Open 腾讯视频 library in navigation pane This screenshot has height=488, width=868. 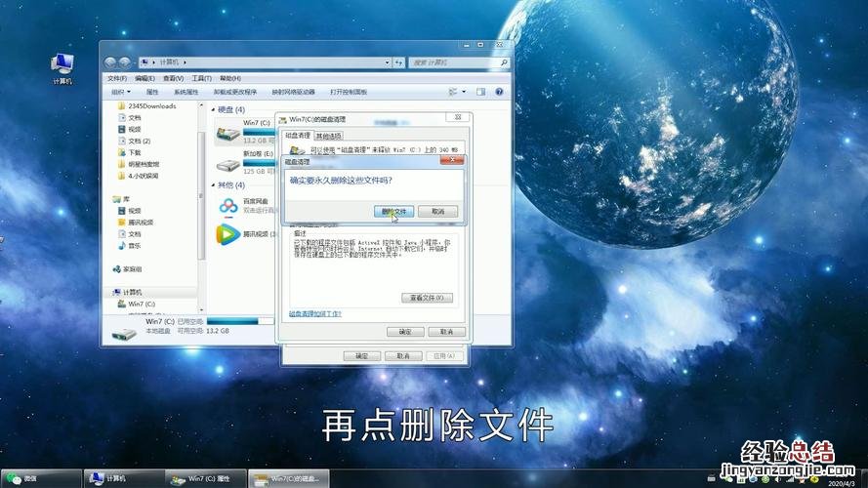(x=135, y=223)
